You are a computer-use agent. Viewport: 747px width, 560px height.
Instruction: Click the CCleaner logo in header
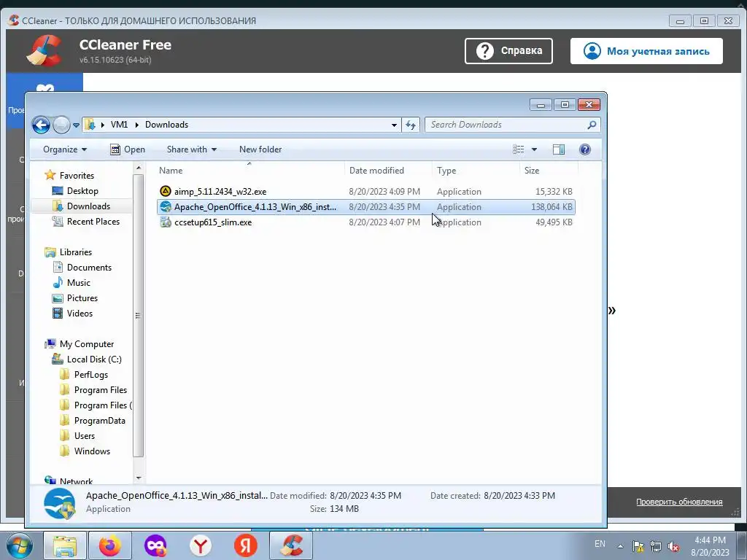click(44, 50)
